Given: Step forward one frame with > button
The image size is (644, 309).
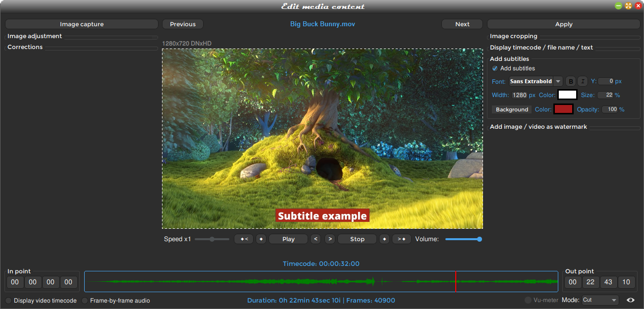Looking at the screenshot, I should (330, 239).
